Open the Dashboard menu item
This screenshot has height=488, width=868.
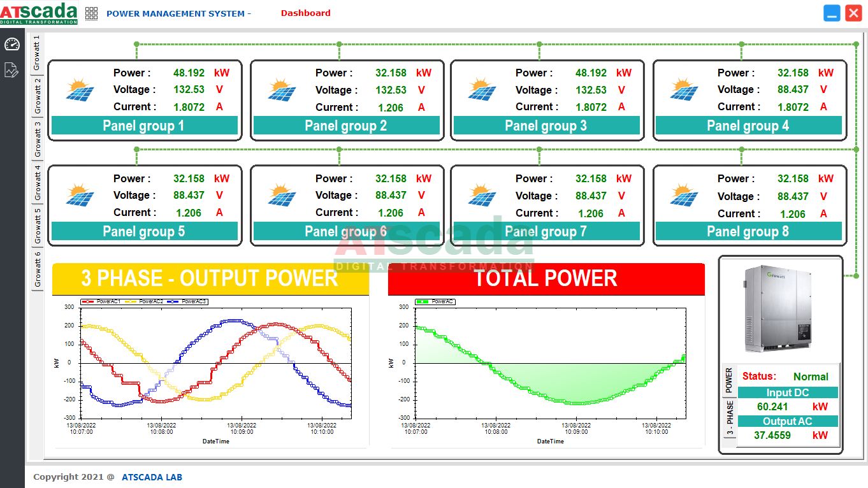[x=305, y=13]
